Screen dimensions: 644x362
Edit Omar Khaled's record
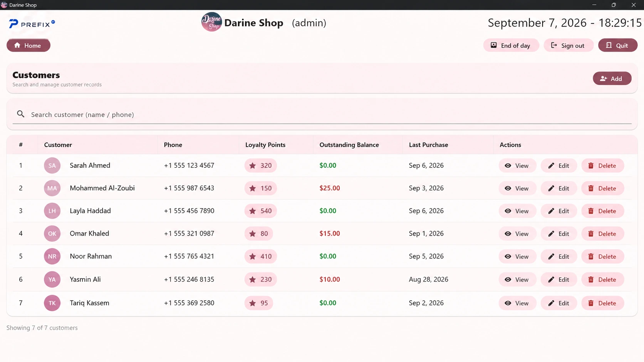558,234
